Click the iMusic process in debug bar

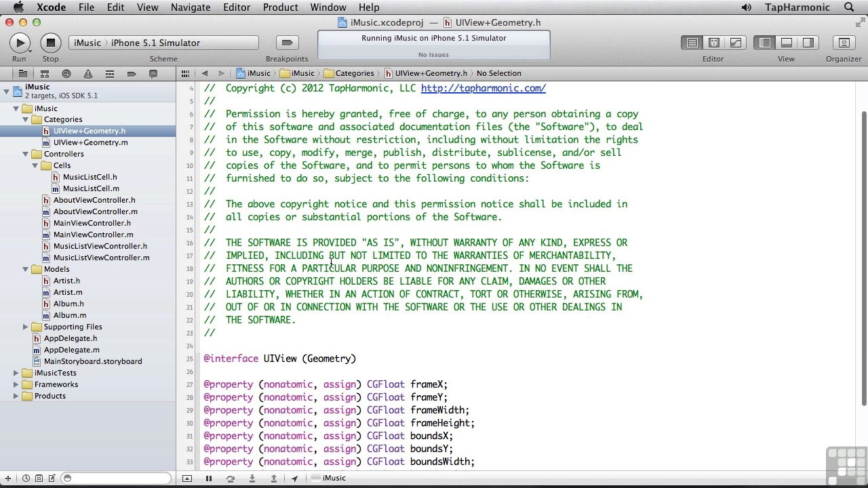329,478
